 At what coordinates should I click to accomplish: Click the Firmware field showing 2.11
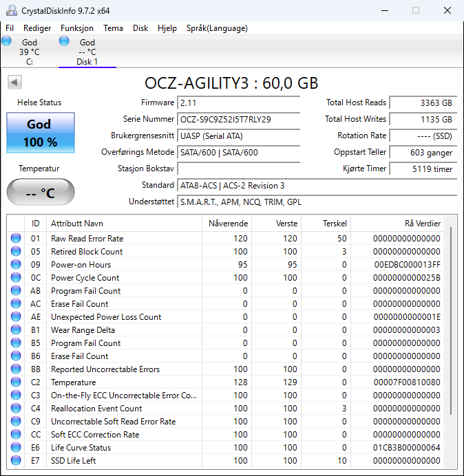[x=238, y=103]
